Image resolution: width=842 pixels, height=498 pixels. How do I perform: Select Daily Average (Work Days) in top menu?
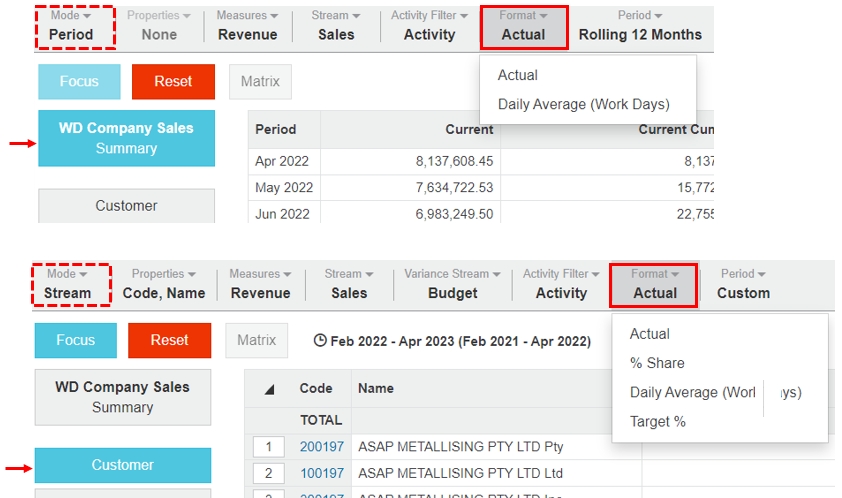(583, 104)
